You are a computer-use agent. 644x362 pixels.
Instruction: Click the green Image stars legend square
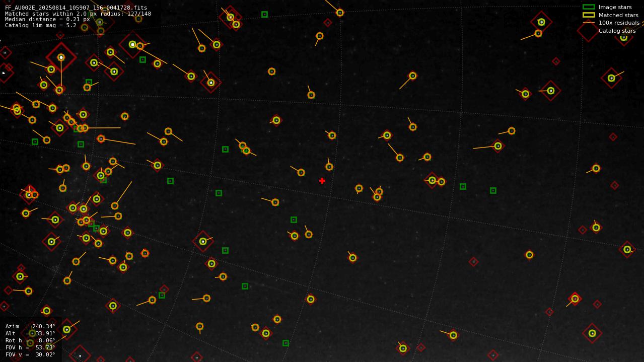point(589,7)
